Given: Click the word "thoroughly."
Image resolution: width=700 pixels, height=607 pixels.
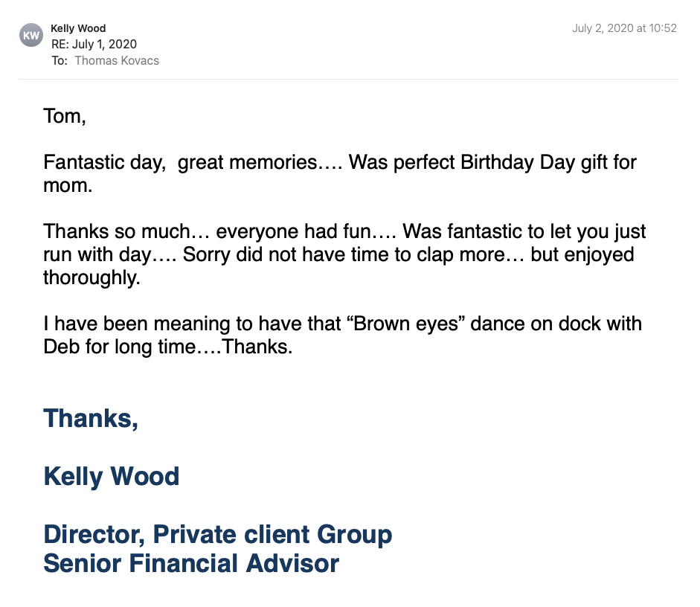Looking at the screenshot, I should click(x=91, y=277).
